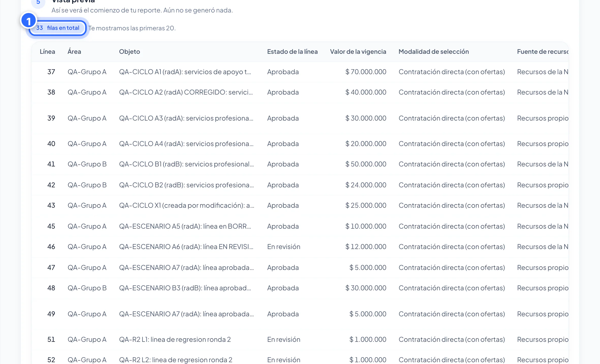
Task: Click the $ 40.000.000 value cell
Action: 366,92
